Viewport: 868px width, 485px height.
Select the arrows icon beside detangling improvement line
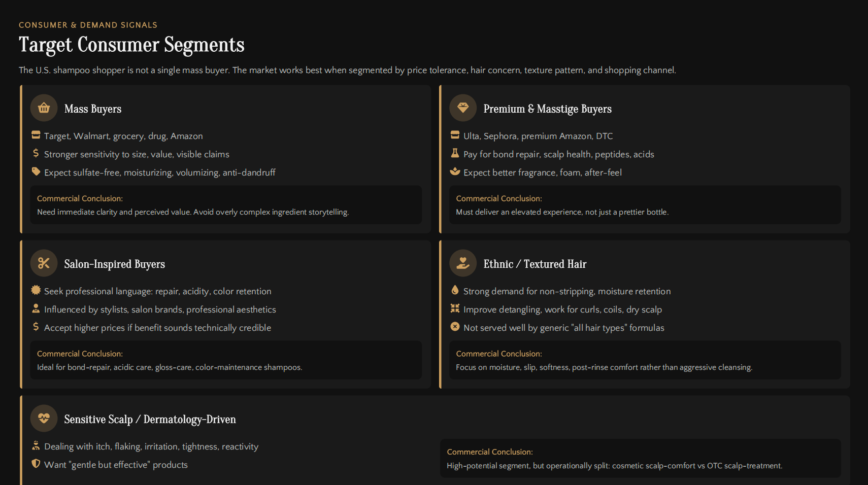pyautogui.click(x=455, y=308)
